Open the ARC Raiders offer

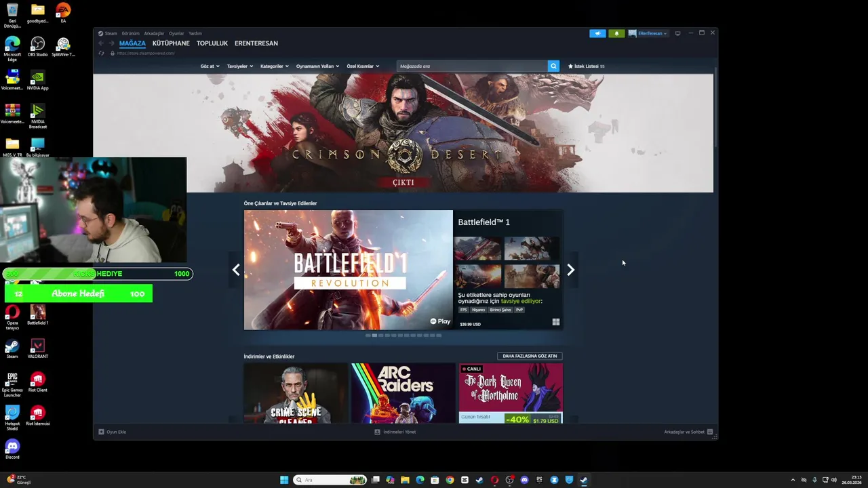coord(403,393)
